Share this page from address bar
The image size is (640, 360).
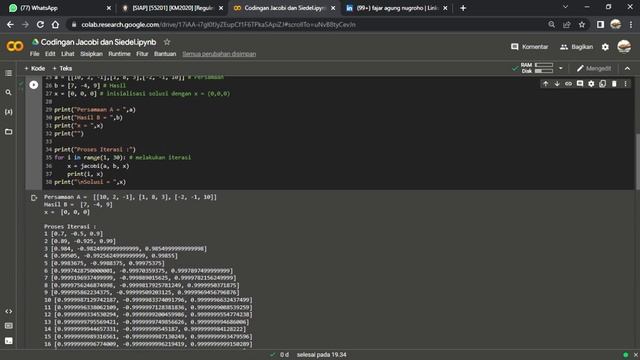click(567, 24)
